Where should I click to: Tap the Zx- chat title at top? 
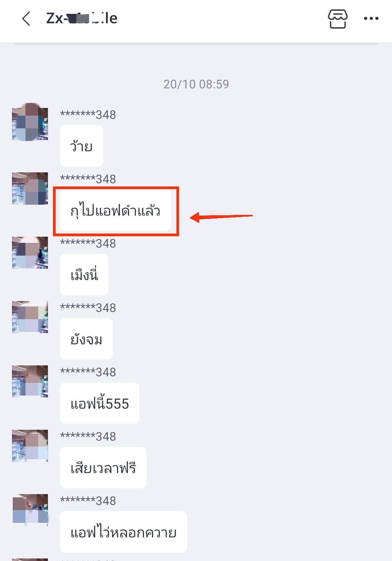(x=81, y=18)
